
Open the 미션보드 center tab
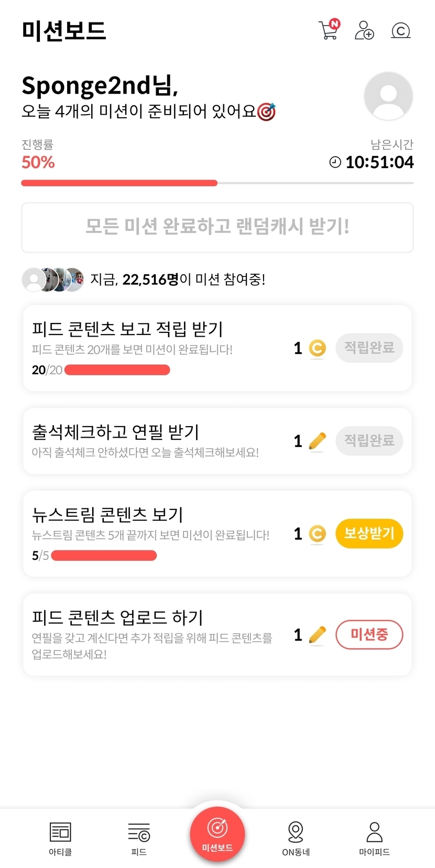[x=217, y=834]
